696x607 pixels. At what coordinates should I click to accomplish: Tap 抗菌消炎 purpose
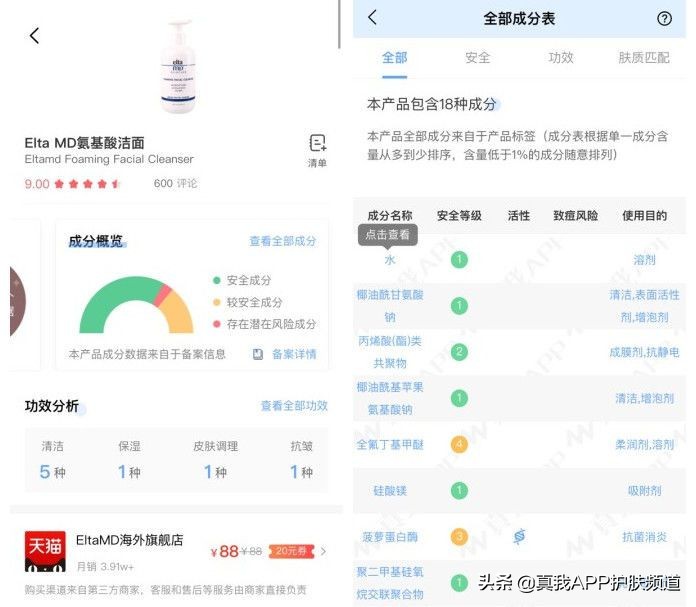tap(644, 537)
